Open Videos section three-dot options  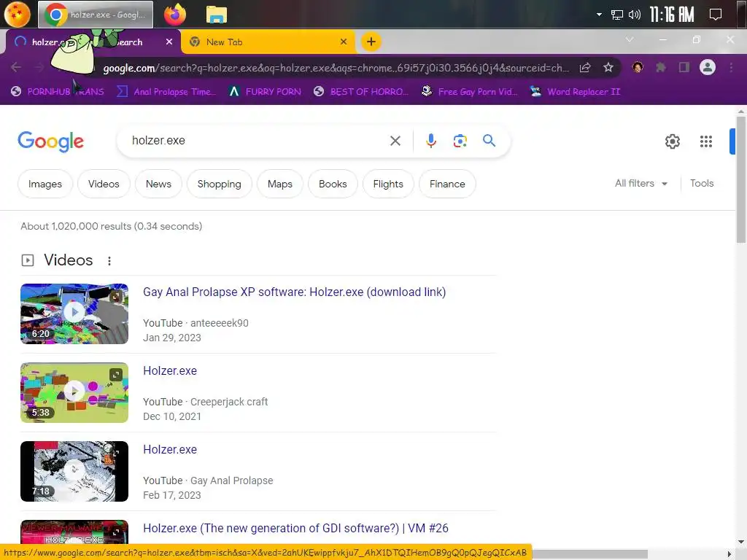(109, 261)
